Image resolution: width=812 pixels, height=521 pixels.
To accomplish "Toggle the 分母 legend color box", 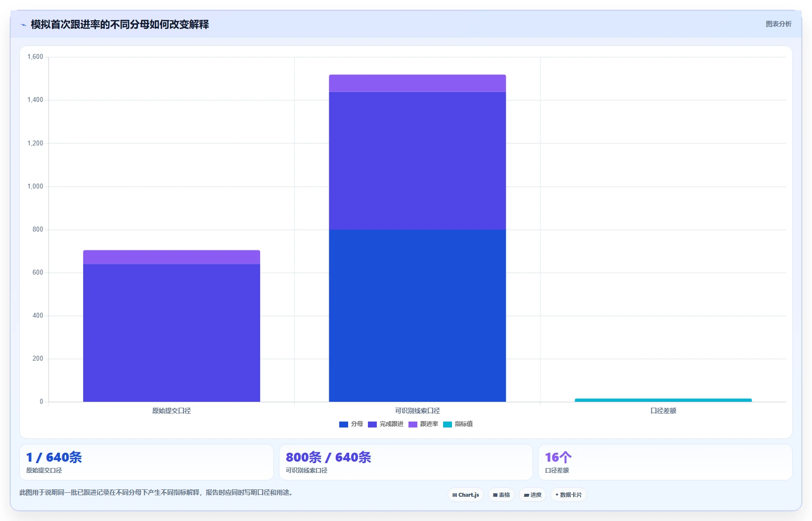I will coord(344,424).
